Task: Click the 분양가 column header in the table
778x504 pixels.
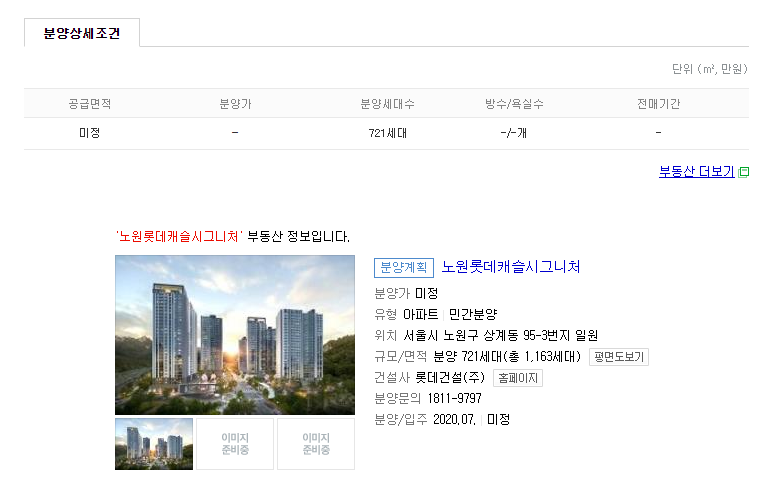Action: (235, 104)
